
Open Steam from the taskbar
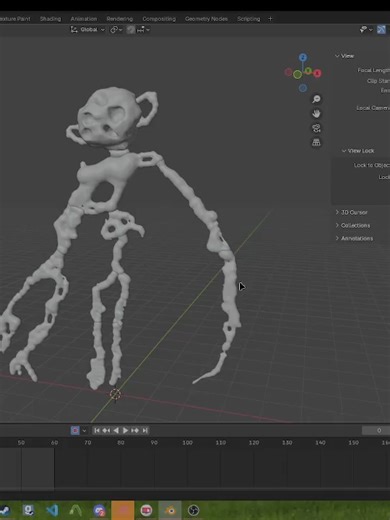pyautogui.click(x=5, y=510)
